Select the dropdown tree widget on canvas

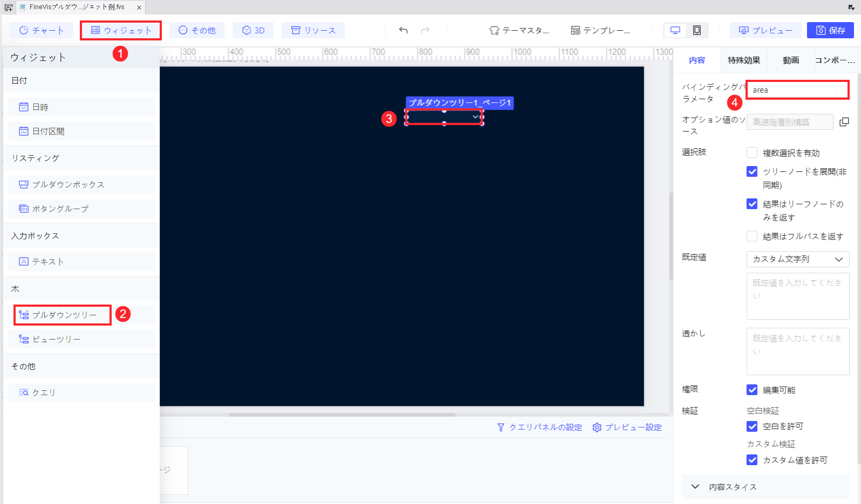444,117
